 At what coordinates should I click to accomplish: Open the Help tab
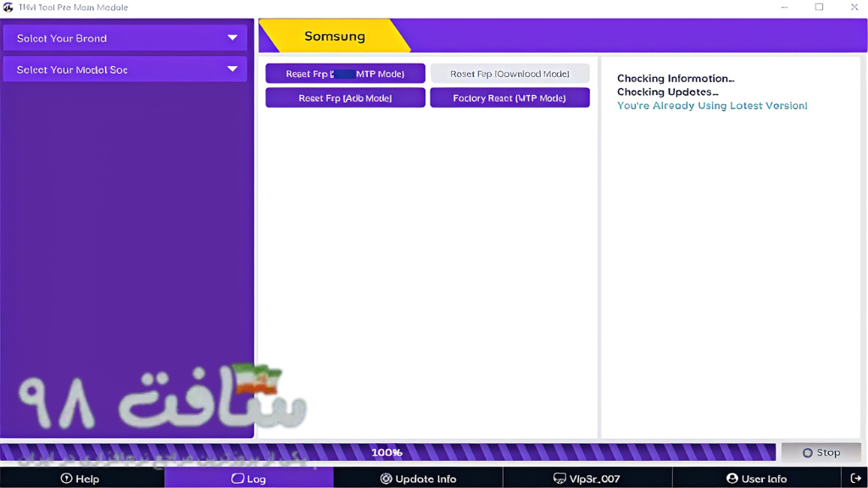click(x=81, y=479)
